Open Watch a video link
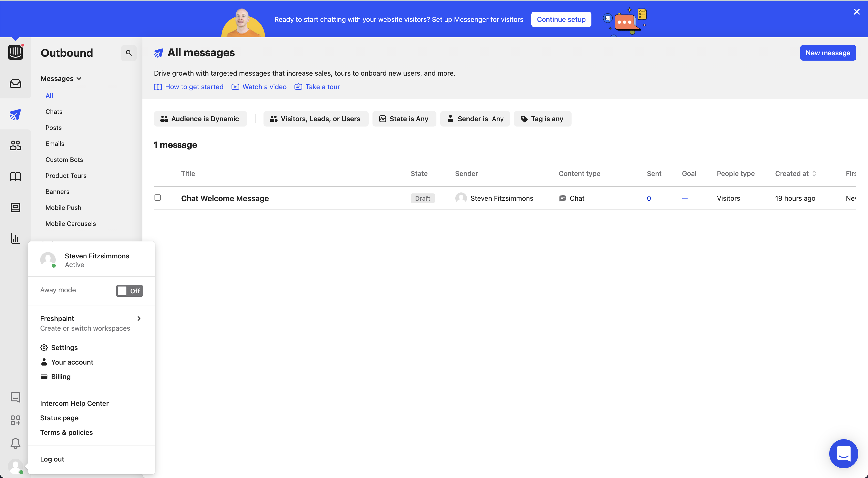 click(x=259, y=87)
